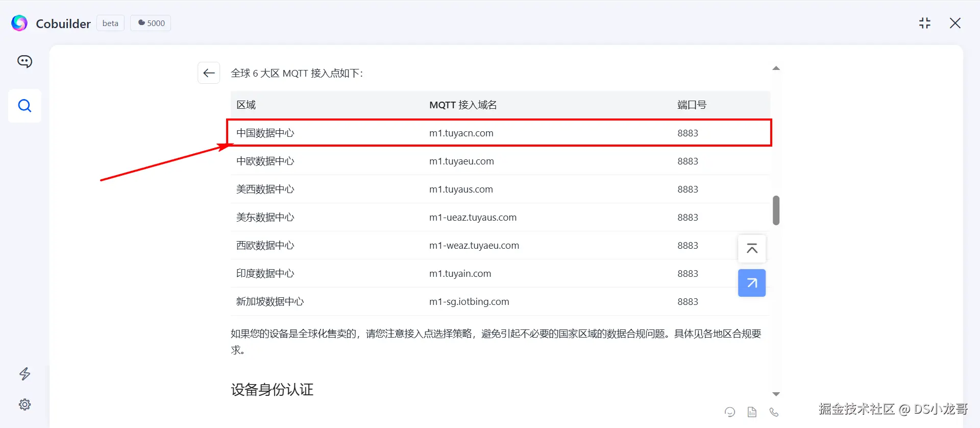
Task: Go back with the left arrow button
Action: 209,73
